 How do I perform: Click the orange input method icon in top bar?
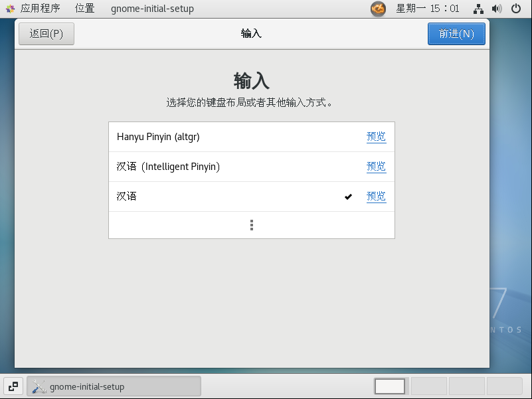click(x=378, y=9)
